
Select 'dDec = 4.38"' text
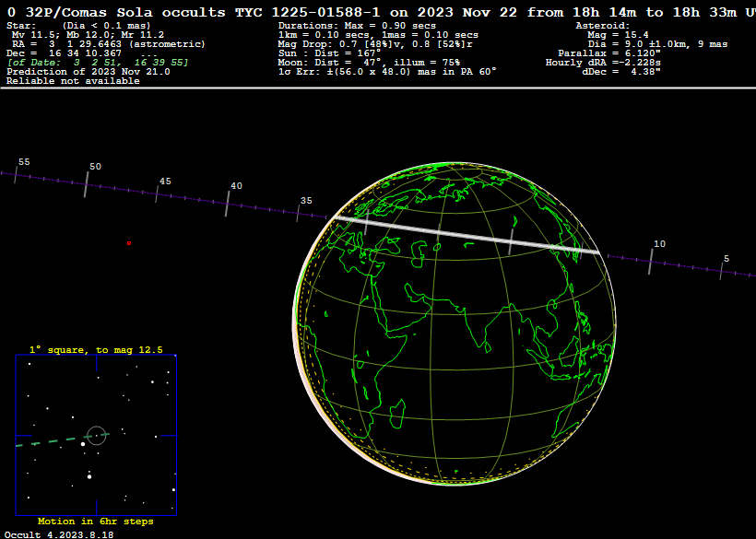(621, 72)
